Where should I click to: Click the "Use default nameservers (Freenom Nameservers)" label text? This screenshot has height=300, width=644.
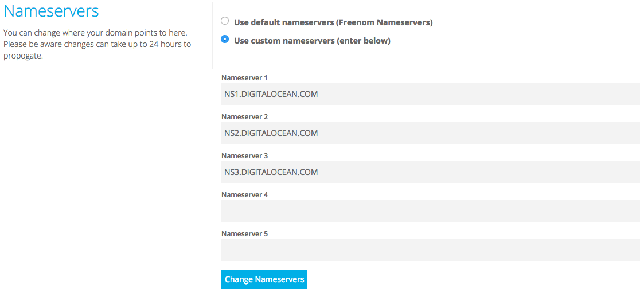333,22
